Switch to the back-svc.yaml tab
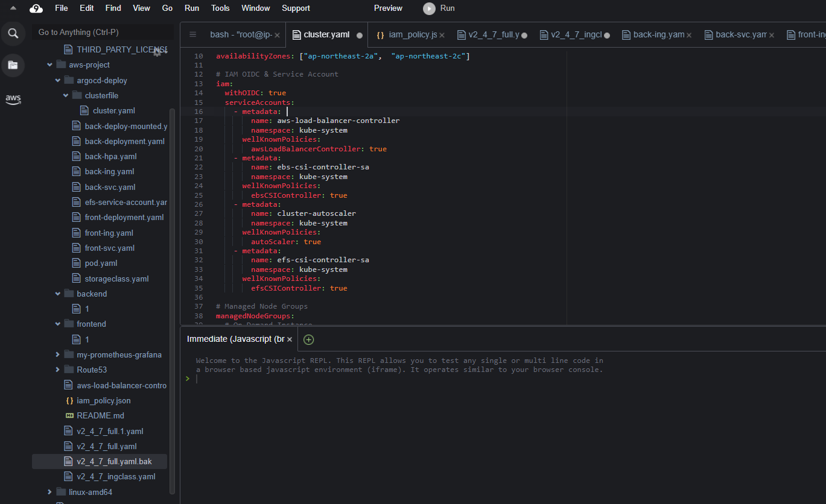826x504 pixels. tap(740, 35)
